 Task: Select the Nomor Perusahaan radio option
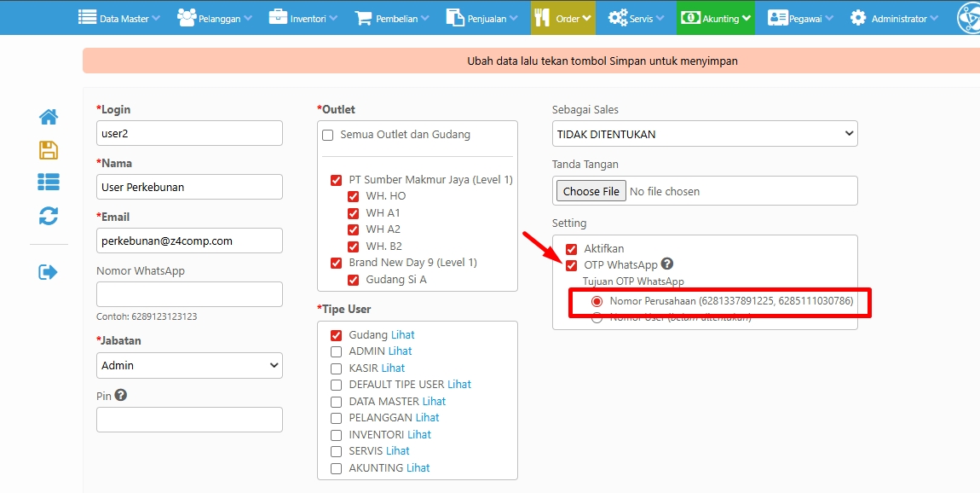597,301
